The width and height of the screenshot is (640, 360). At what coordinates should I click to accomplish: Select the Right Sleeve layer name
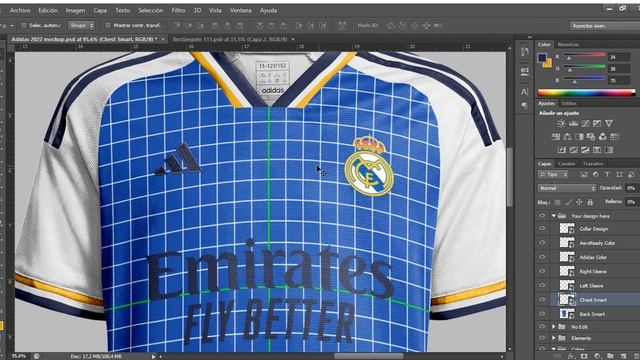pos(593,271)
